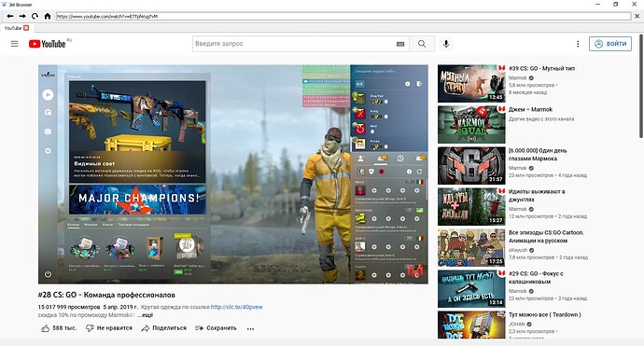Open the oKeyush channel name
Image resolution: width=644 pixels, height=346 pixels.
(517, 250)
